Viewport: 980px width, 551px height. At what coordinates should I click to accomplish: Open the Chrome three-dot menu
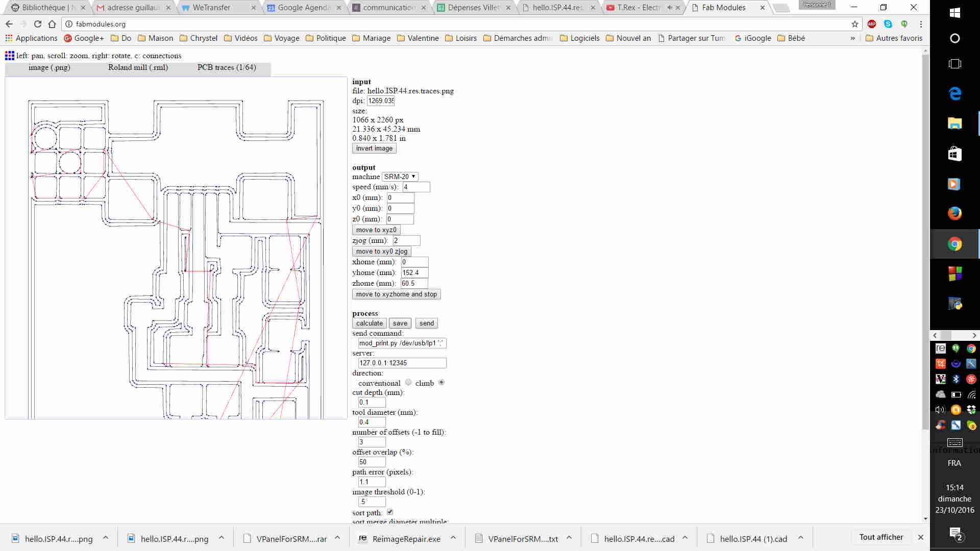tap(921, 24)
